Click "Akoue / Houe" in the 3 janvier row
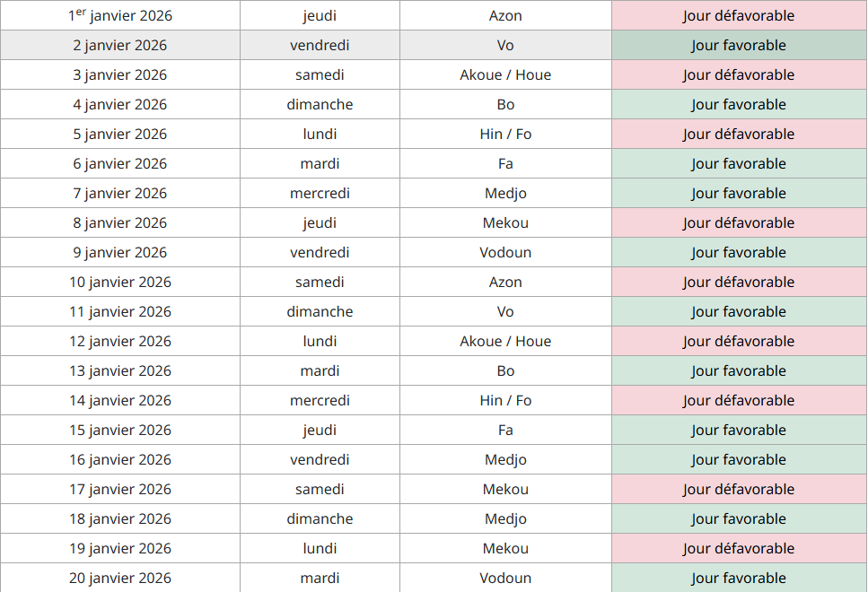This screenshot has height=592, width=868. click(505, 75)
